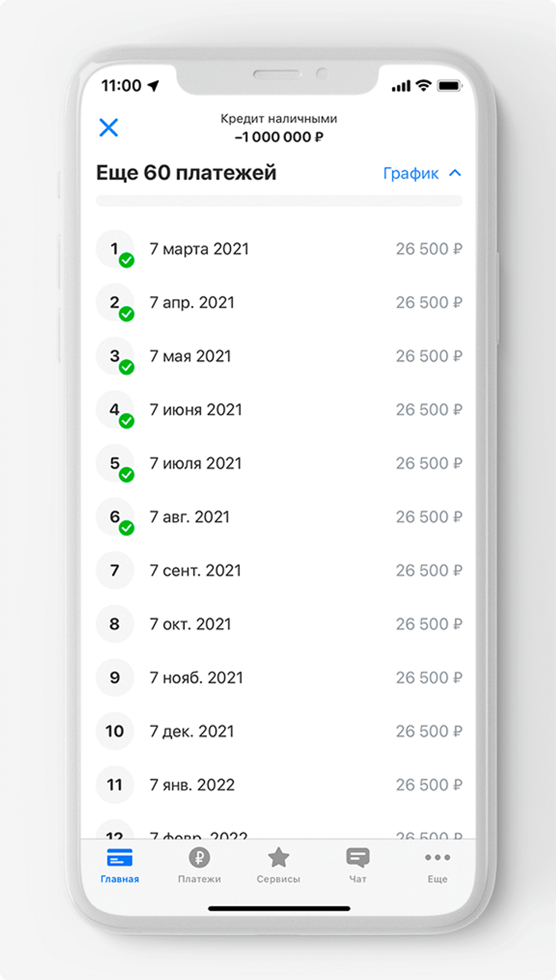Click the График link text
The width and height of the screenshot is (556, 980).
click(410, 174)
